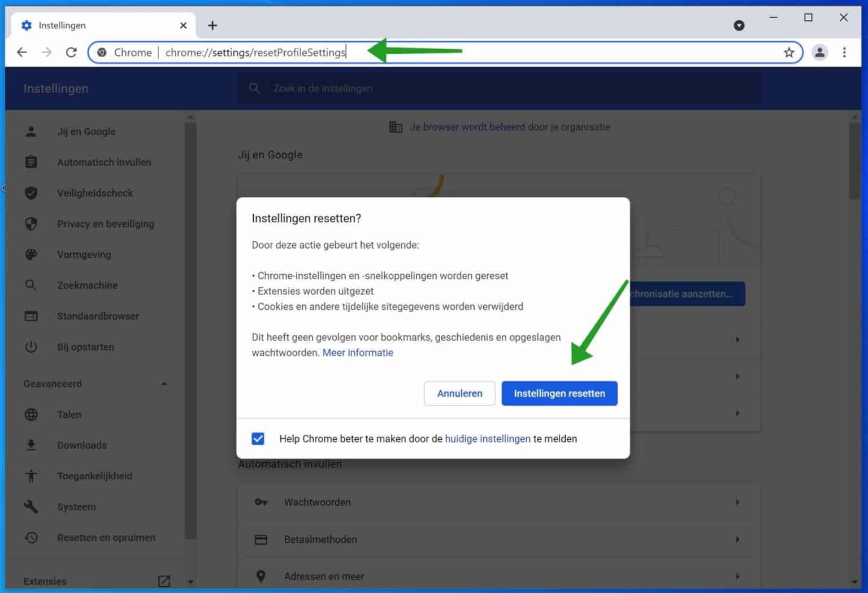Click the Standaardbrowser window icon
This screenshot has height=593, width=868.
(31, 316)
